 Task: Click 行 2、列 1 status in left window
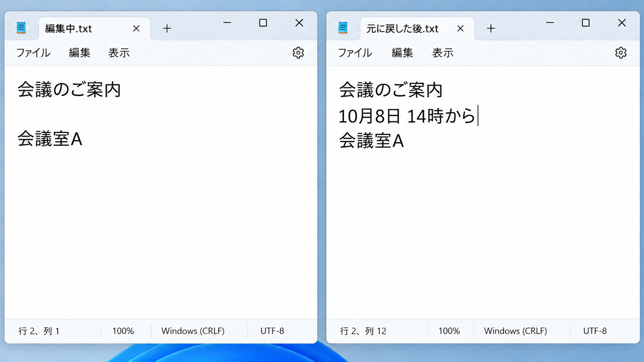tap(39, 331)
